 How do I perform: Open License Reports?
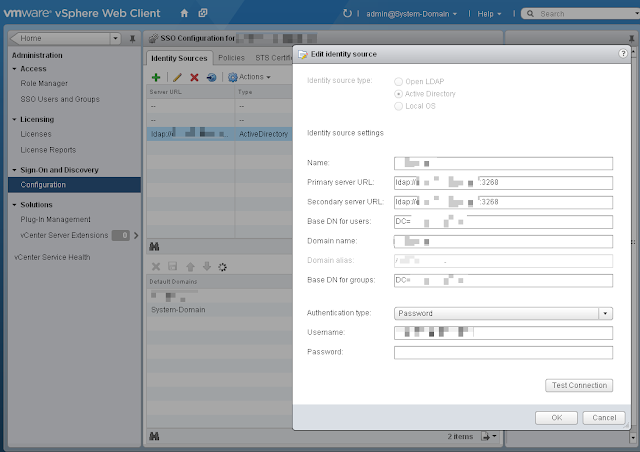point(48,150)
